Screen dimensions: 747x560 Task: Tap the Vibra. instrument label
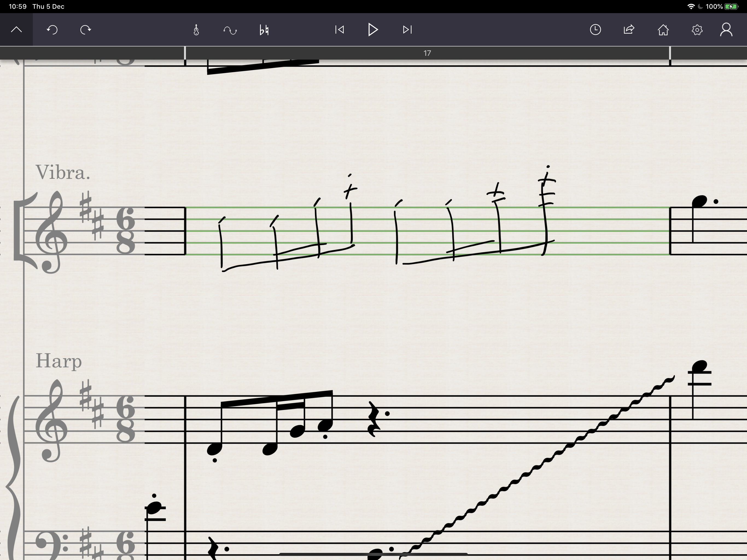coord(63,173)
